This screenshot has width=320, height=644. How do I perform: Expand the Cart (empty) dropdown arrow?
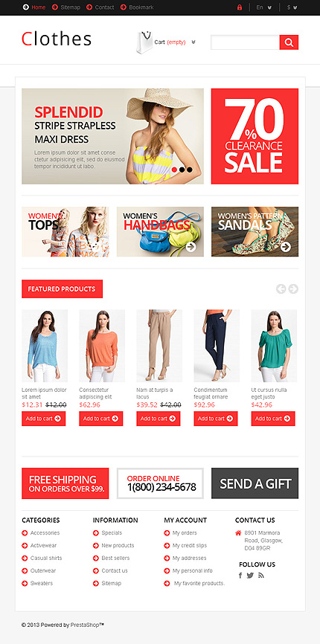coord(193,42)
